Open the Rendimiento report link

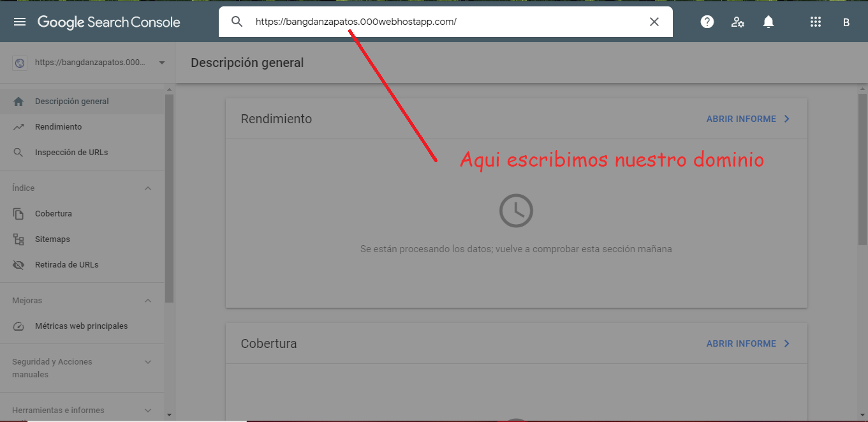(x=747, y=119)
